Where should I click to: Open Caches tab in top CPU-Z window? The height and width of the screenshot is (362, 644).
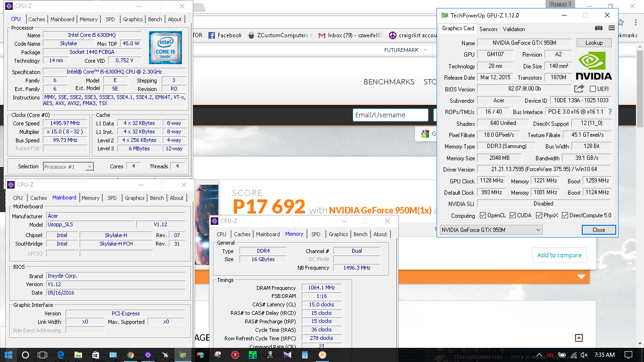pyautogui.click(x=36, y=19)
